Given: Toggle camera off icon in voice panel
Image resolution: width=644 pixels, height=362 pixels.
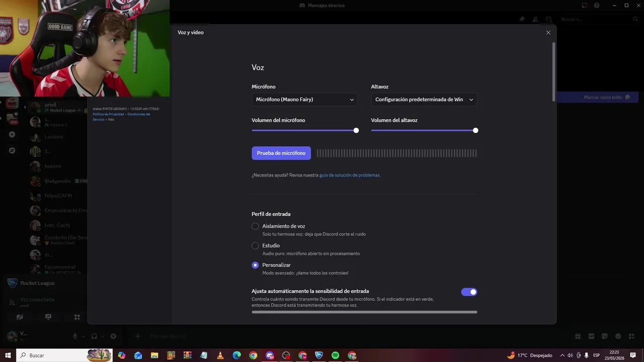Looking at the screenshot, I should [x=20, y=317].
